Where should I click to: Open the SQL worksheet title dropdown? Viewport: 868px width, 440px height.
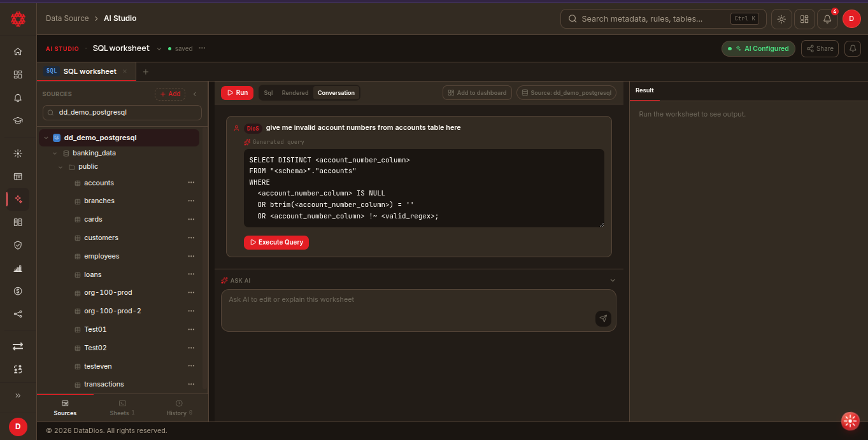[159, 48]
